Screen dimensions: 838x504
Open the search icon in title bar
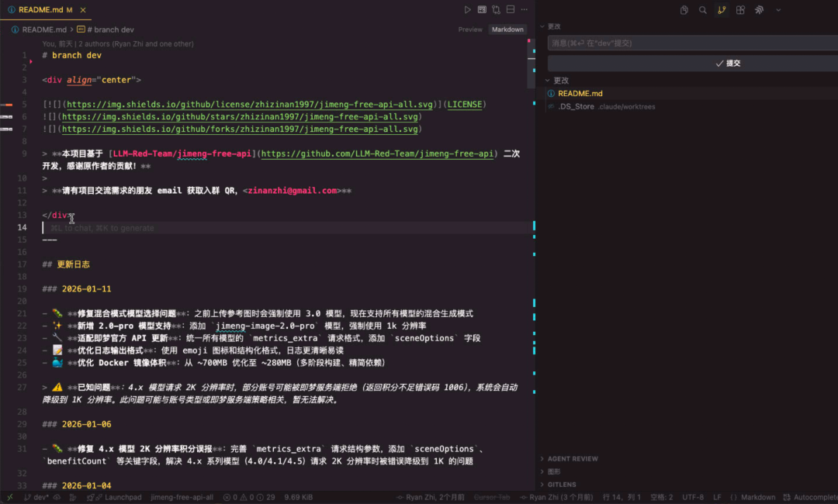click(702, 10)
